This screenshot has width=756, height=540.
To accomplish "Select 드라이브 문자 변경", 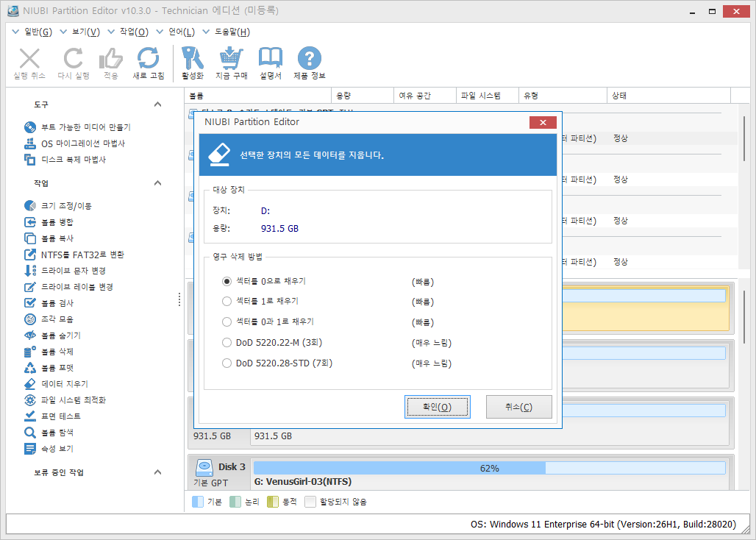I will [x=65, y=271].
